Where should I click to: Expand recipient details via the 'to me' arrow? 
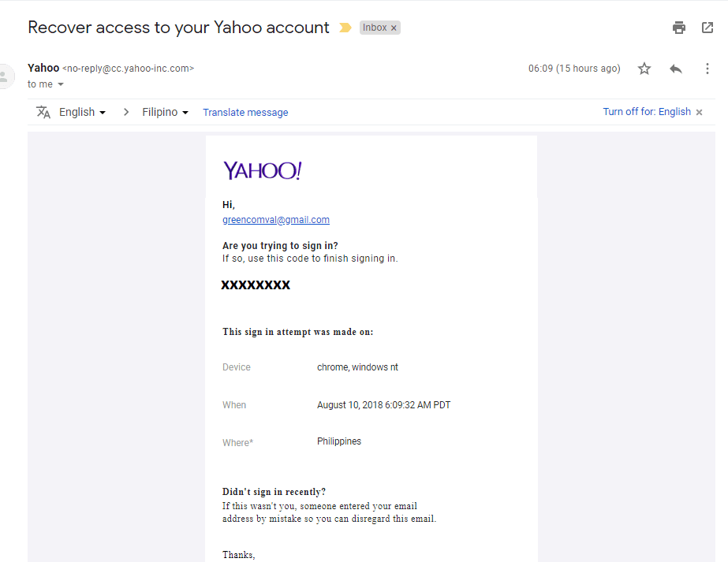(60, 84)
